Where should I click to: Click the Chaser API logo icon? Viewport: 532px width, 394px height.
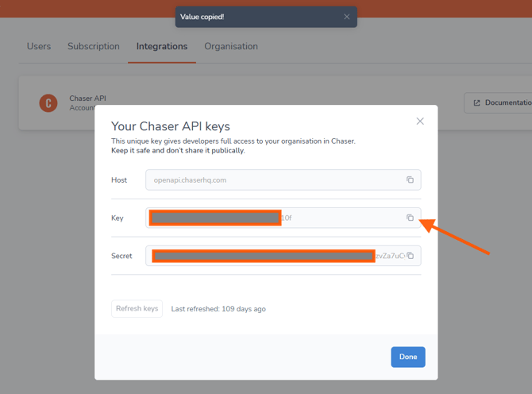[x=48, y=103]
